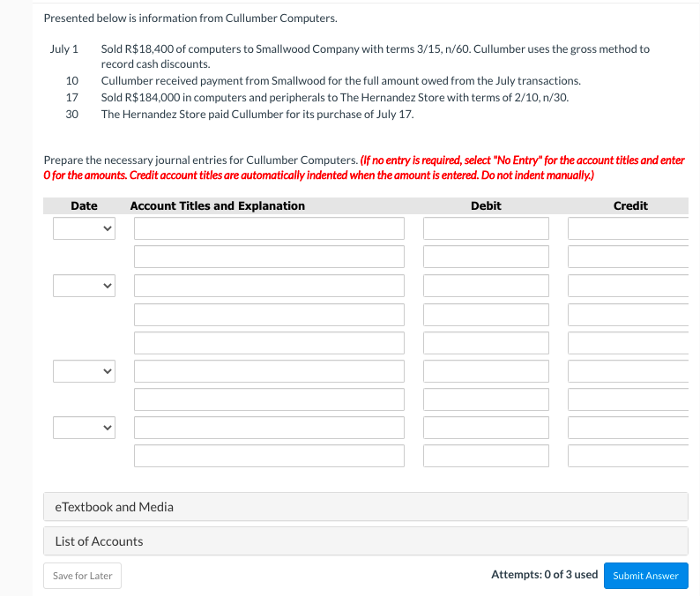Image resolution: width=700 pixels, height=596 pixels.
Task: Open the third journal entry date dropdown
Action: (x=84, y=371)
